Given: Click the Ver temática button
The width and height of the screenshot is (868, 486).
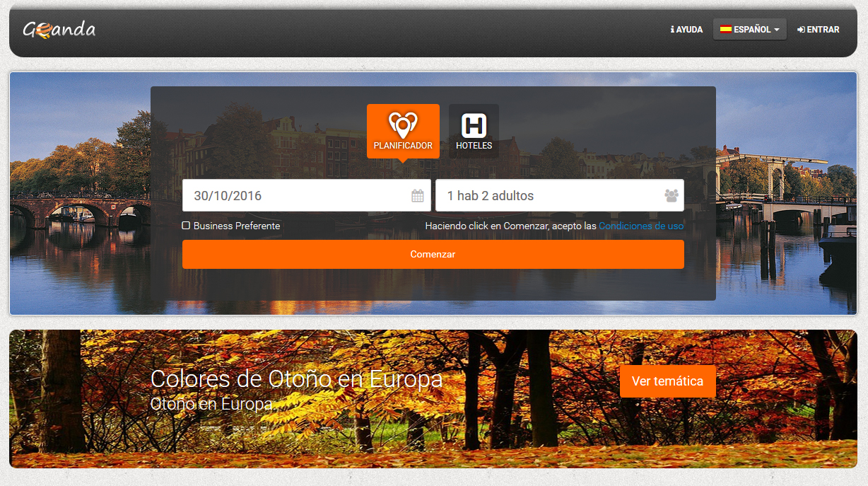Looking at the screenshot, I should pos(667,381).
